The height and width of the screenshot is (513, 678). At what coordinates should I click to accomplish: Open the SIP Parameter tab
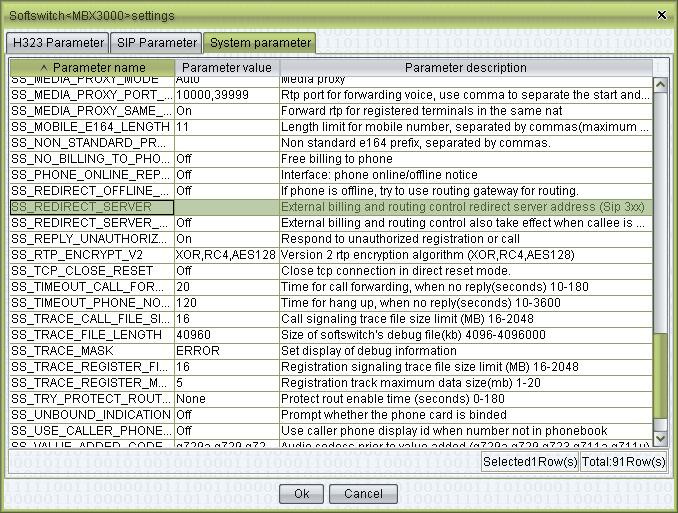[x=155, y=43]
